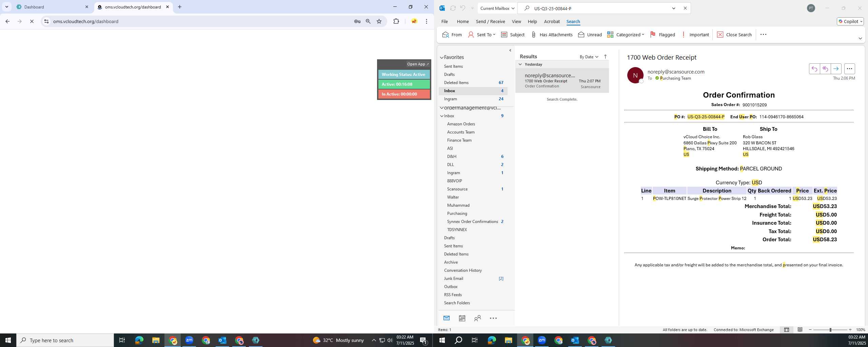The height and width of the screenshot is (347, 868).
Task: Open Chrome Extensions puzzle icon
Action: (x=396, y=21)
